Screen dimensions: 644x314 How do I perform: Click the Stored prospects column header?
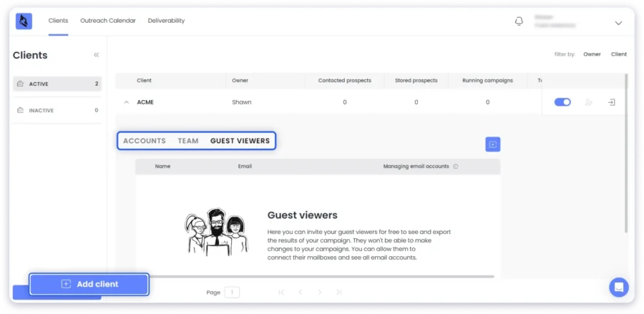click(x=416, y=80)
